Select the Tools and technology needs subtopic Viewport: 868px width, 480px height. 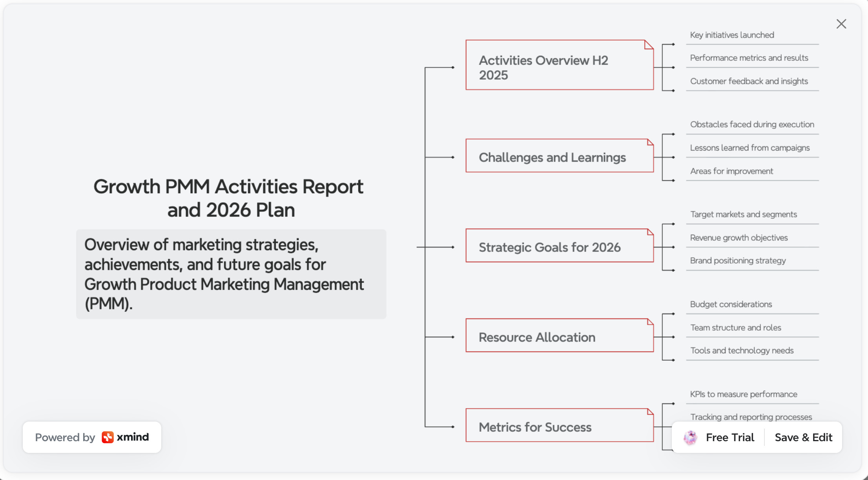pos(742,351)
